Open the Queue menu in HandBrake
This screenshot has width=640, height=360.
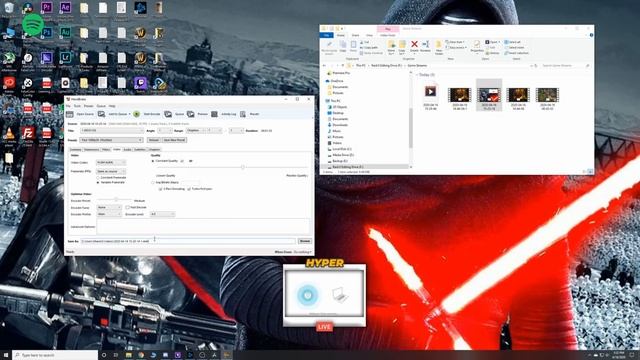click(x=101, y=106)
